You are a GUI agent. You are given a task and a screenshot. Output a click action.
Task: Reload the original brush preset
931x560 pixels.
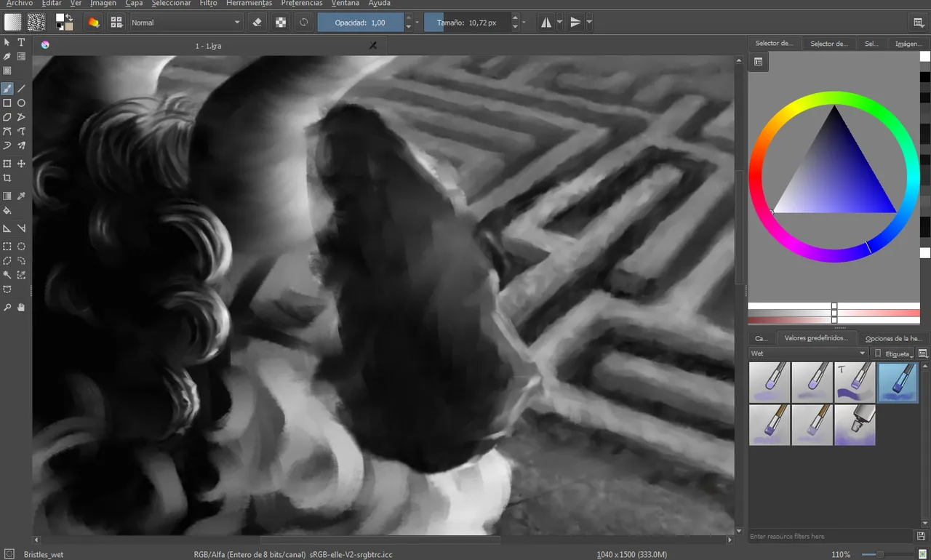[304, 23]
